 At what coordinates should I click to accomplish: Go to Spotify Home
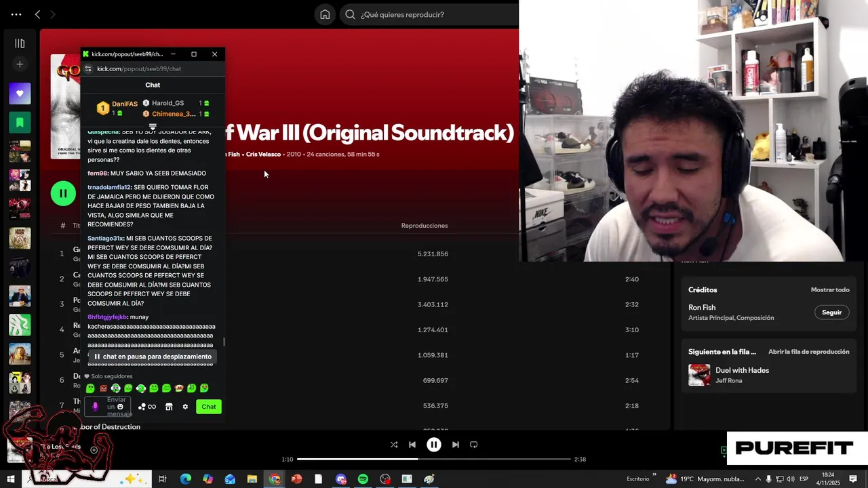pyautogui.click(x=325, y=14)
